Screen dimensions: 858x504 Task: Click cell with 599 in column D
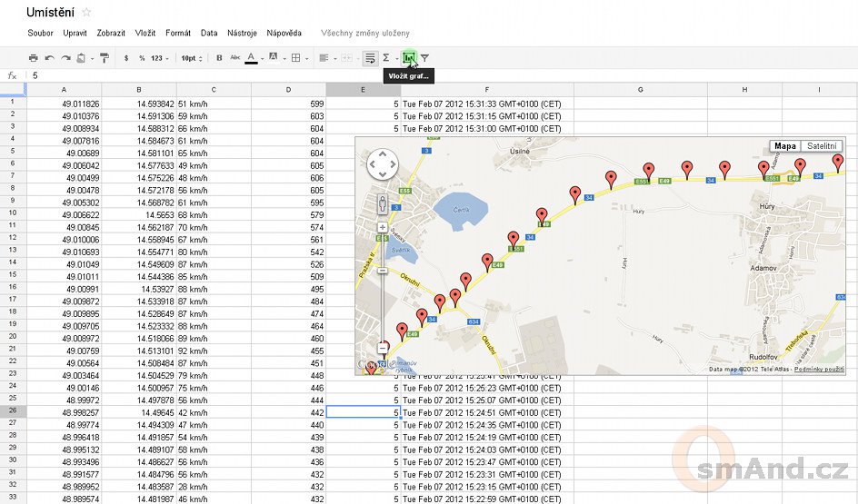click(288, 104)
